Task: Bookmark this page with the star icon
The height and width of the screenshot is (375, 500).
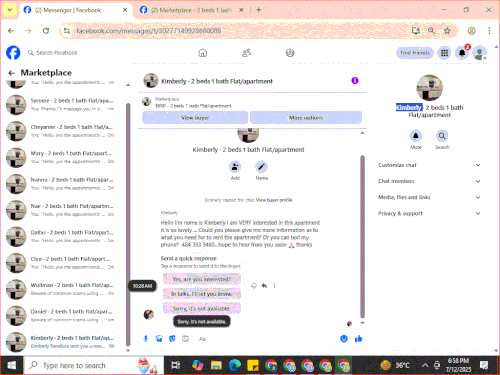Action: pos(447,31)
